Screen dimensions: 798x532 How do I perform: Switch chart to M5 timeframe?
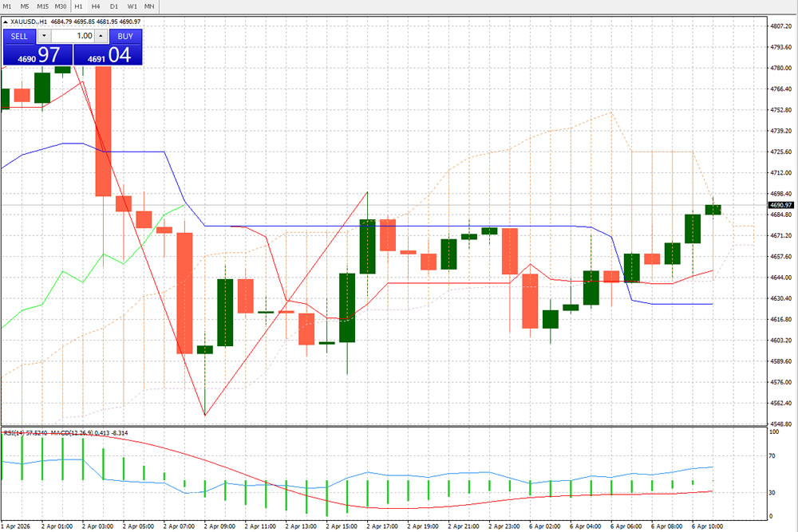(26, 6)
